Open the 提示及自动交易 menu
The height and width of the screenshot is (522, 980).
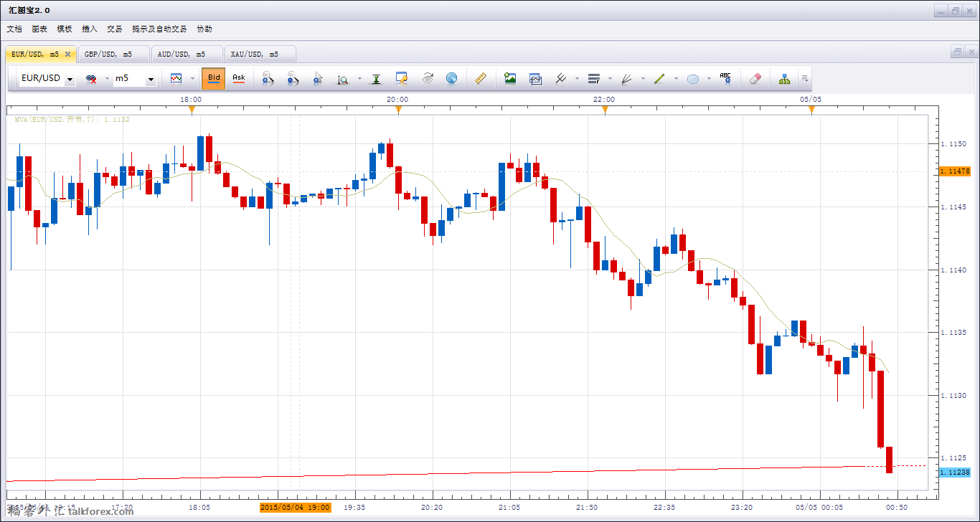click(159, 29)
